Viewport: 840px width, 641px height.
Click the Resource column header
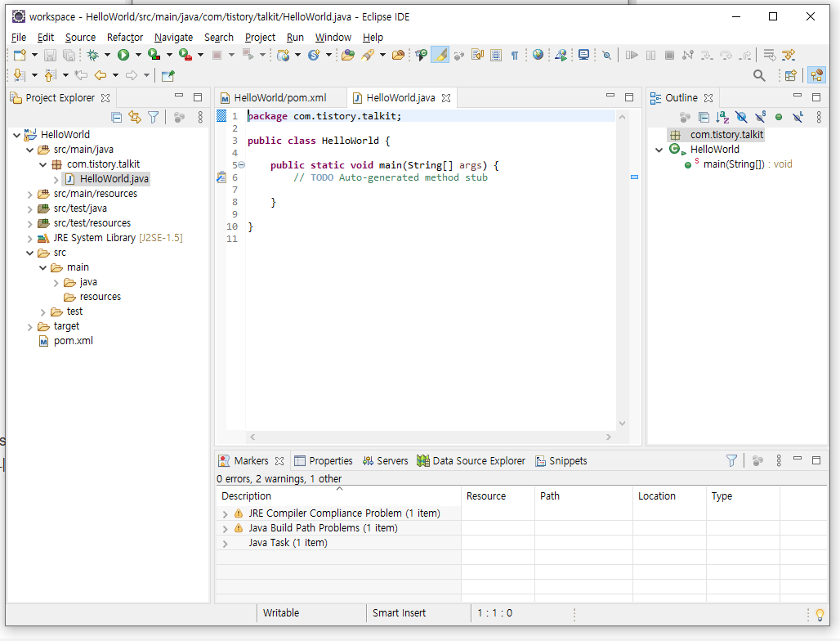pos(498,496)
